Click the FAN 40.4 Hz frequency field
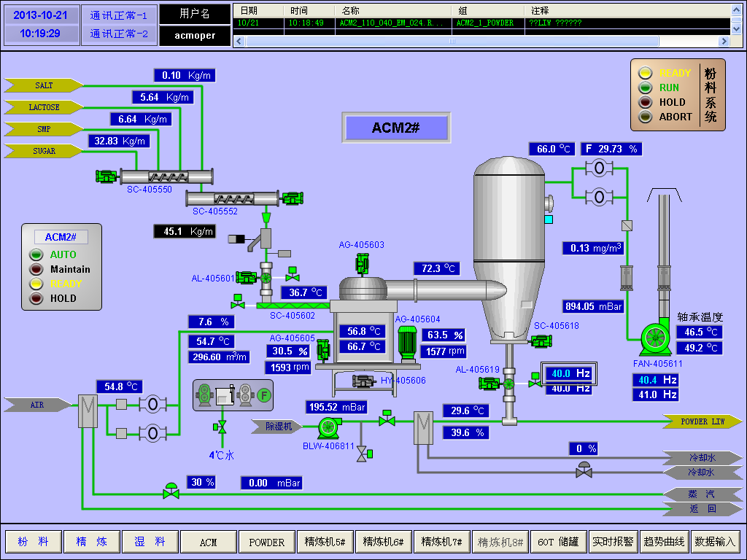Image resolution: width=747 pixels, height=560 pixels. pos(656,379)
